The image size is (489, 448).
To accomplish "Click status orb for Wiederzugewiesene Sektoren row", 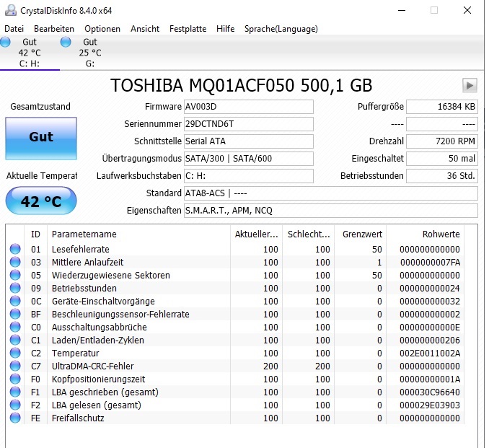I will (x=15, y=275).
